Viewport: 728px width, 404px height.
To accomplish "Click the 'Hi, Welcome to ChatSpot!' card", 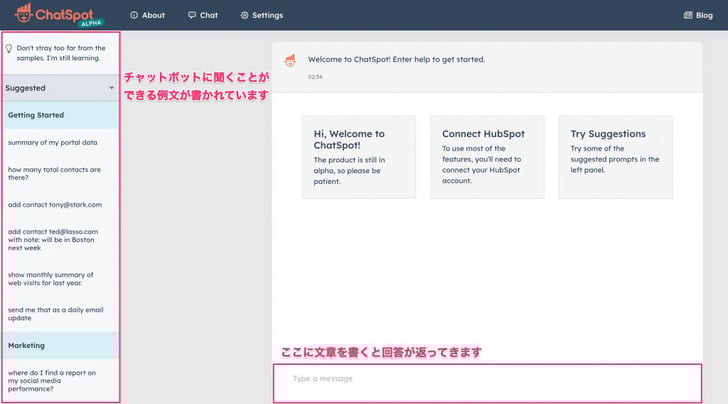I will click(x=359, y=157).
